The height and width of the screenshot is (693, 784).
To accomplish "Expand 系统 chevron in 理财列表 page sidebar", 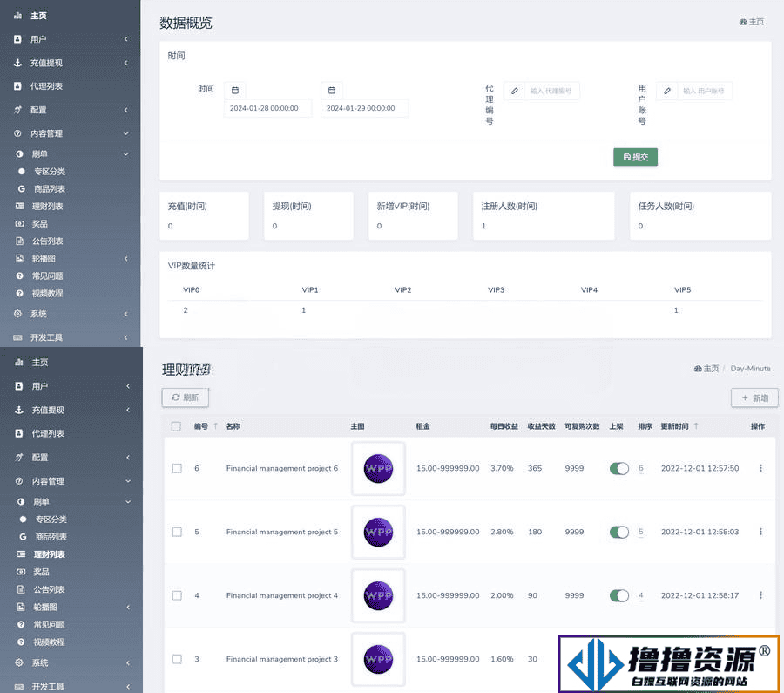I will pos(128,662).
